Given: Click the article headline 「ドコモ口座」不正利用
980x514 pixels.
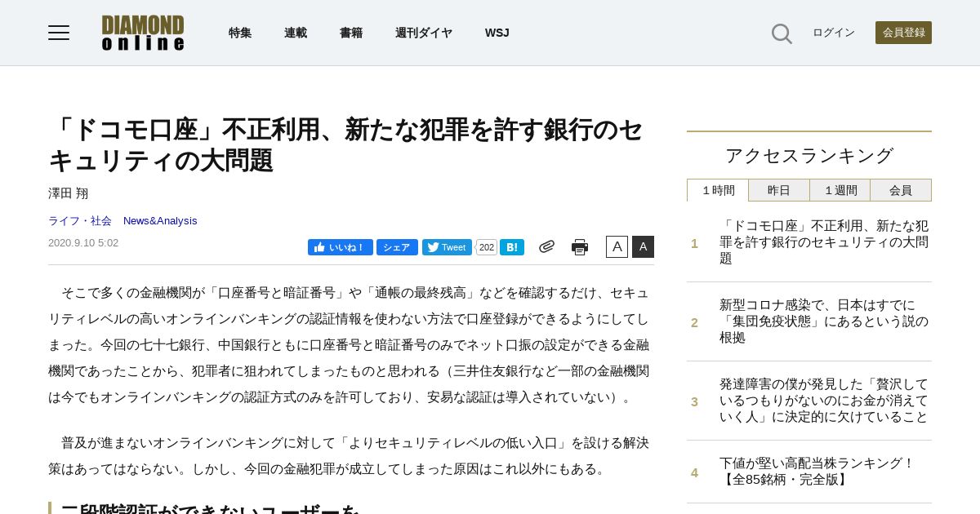Looking at the screenshot, I should point(346,144).
